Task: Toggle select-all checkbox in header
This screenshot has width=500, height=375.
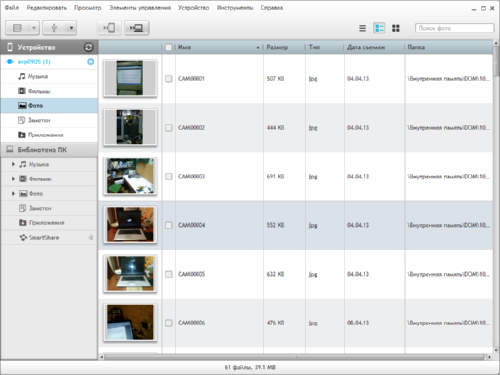Action: coord(169,47)
